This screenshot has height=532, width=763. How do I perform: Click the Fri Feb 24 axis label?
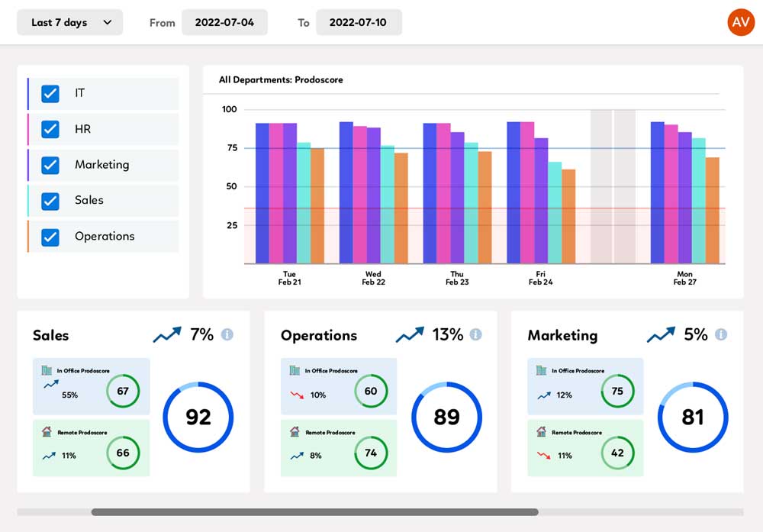541,278
